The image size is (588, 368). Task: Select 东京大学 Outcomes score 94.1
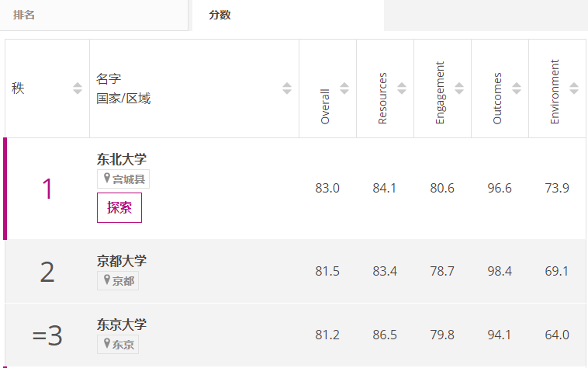[499, 335]
